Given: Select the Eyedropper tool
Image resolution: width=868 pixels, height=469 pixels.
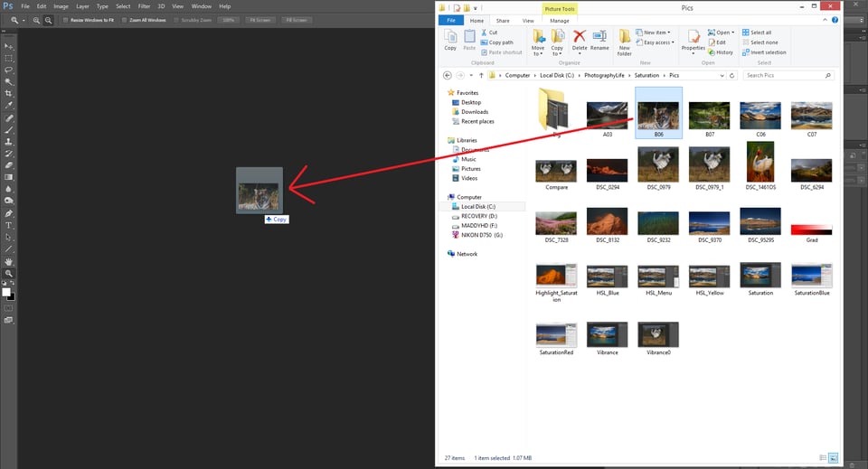Looking at the screenshot, I should 8,105.
